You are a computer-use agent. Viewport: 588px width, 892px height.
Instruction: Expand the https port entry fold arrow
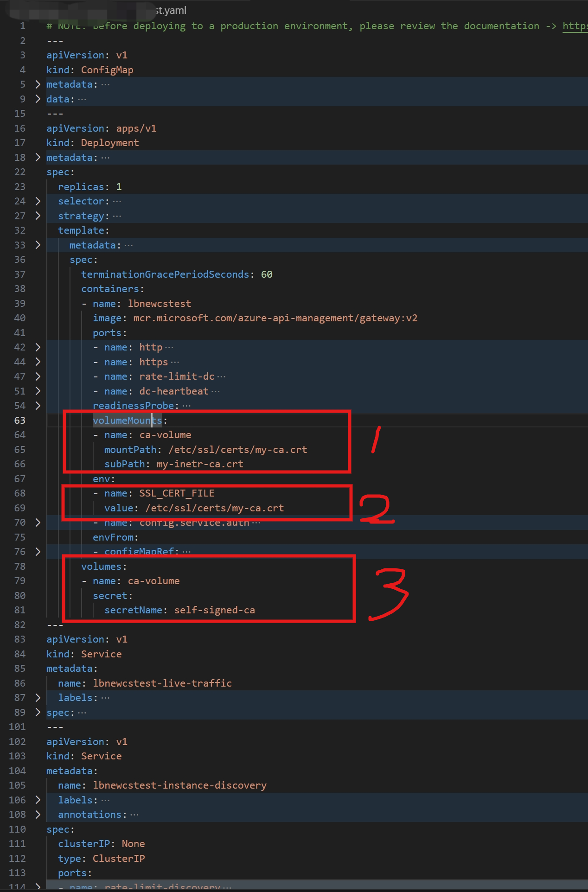click(x=38, y=362)
